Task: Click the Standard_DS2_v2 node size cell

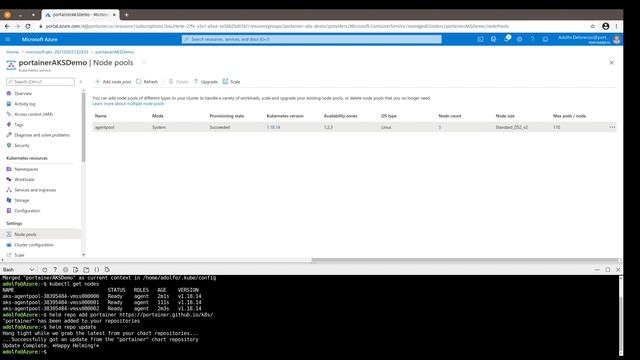Action: click(x=511, y=127)
